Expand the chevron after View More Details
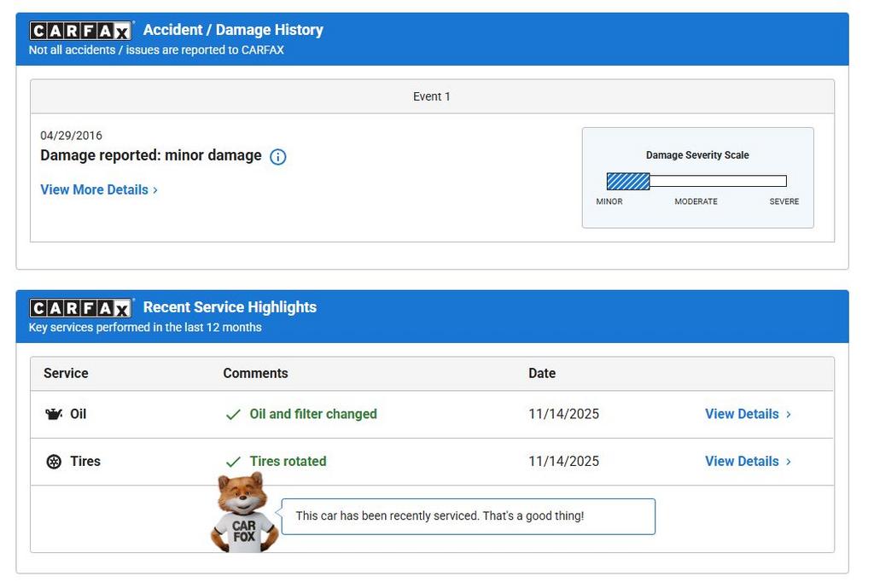Image resolution: width=874 pixels, height=588 pixels. 155,190
